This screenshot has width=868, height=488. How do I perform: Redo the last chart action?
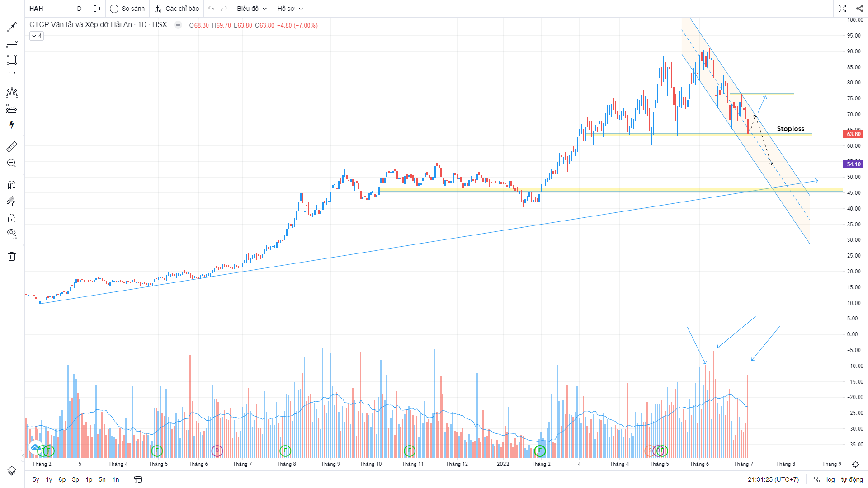224,9
